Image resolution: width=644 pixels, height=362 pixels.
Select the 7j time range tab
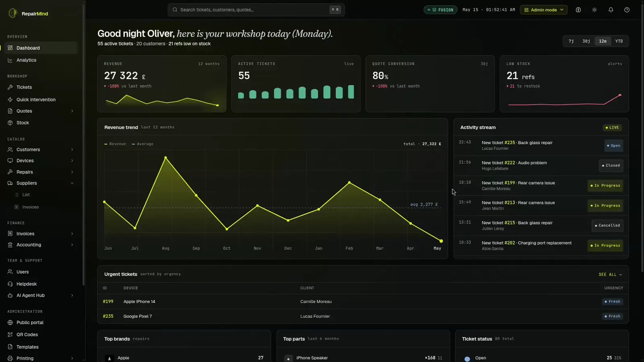(571, 41)
